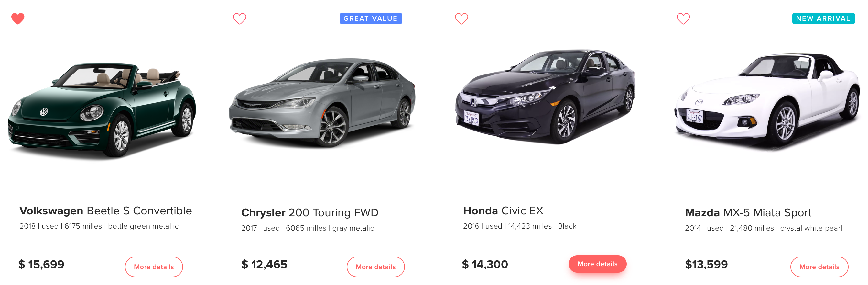The image size is (868, 285).
Task: Favorite the Chrysler 200 with heart icon
Action: [240, 18]
